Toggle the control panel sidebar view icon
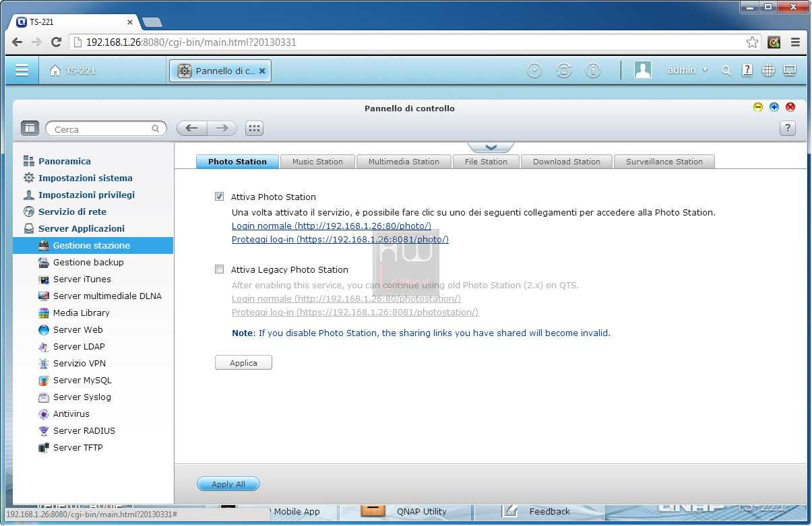Image resolution: width=812 pixels, height=526 pixels. [30, 128]
